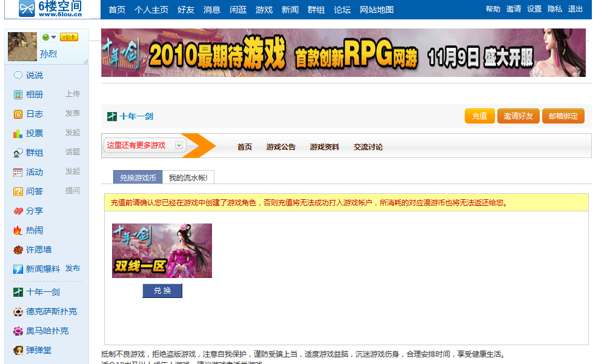Screen dimensions: 610x364
Task: Open the 弹弹堂 game icon
Action: tap(18, 351)
